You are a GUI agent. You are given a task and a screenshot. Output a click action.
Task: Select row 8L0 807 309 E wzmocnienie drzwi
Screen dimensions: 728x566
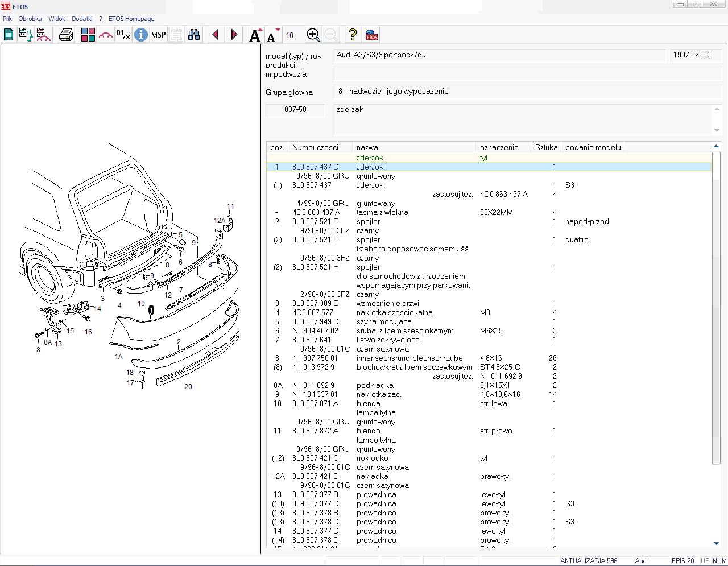pyautogui.click(x=489, y=304)
